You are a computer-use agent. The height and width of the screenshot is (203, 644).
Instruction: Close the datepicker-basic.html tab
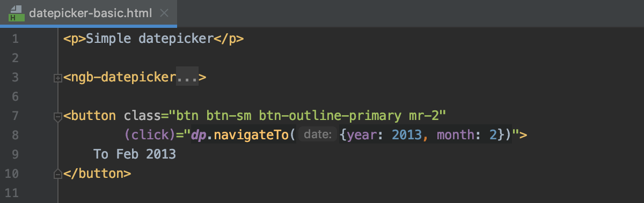(164, 13)
